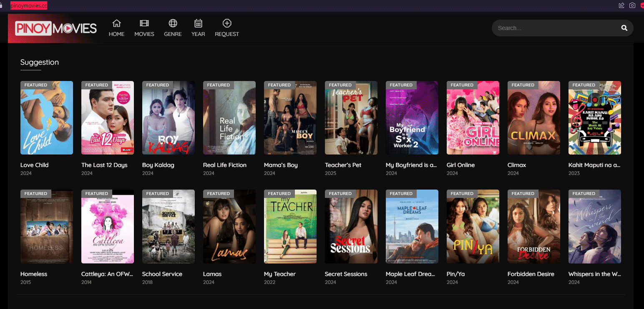Click the Maple Leaf Drea... title link
The height and width of the screenshot is (309, 644).
tap(411, 274)
